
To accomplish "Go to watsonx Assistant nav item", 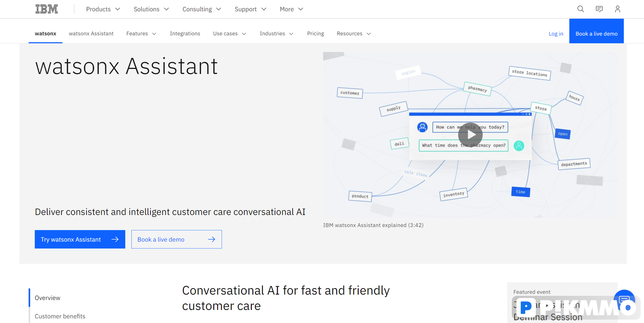I will [91, 34].
